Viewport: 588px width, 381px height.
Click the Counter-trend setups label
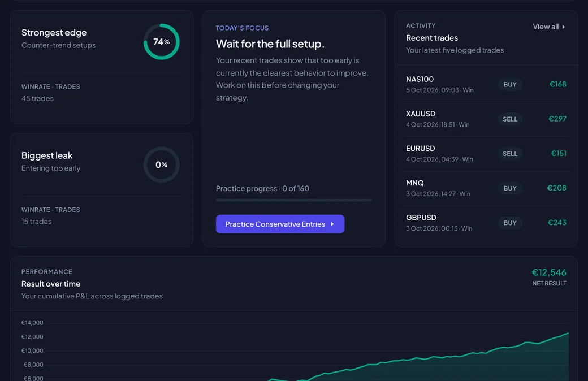tap(58, 45)
